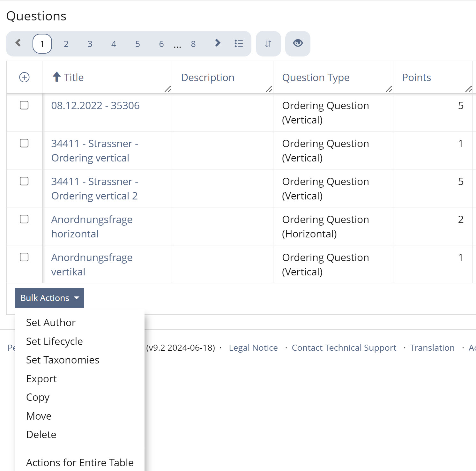476x471 pixels.
Task: Jump to page 8 in pagination
Action: [193, 44]
